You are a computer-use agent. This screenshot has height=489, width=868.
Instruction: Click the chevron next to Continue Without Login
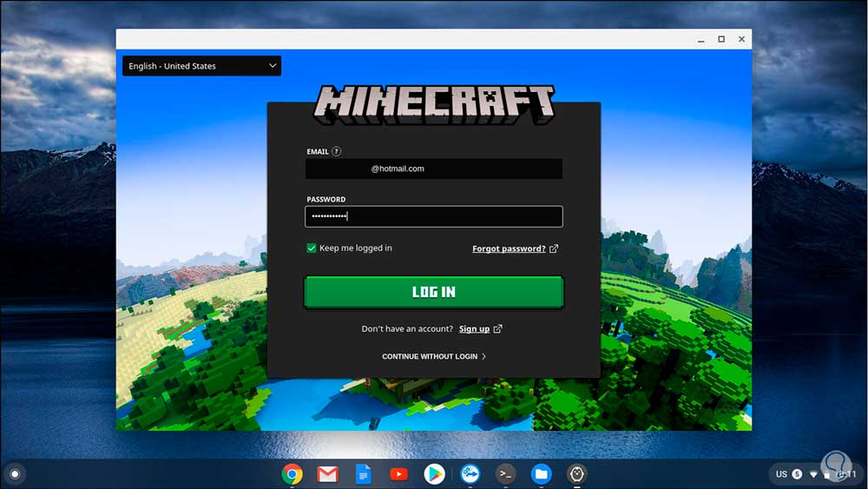(483, 357)
